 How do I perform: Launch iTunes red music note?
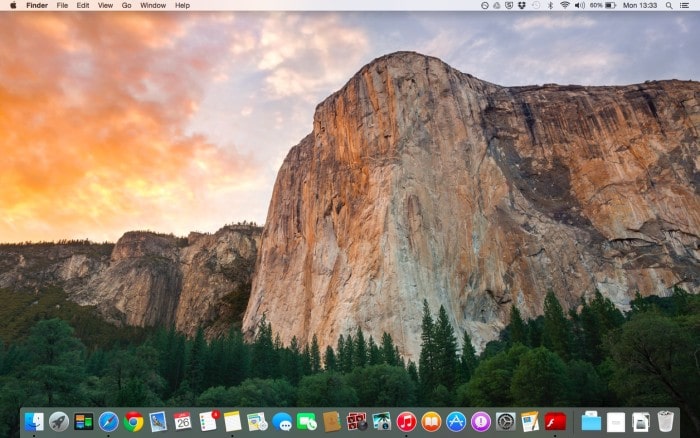tap(406, 421)
